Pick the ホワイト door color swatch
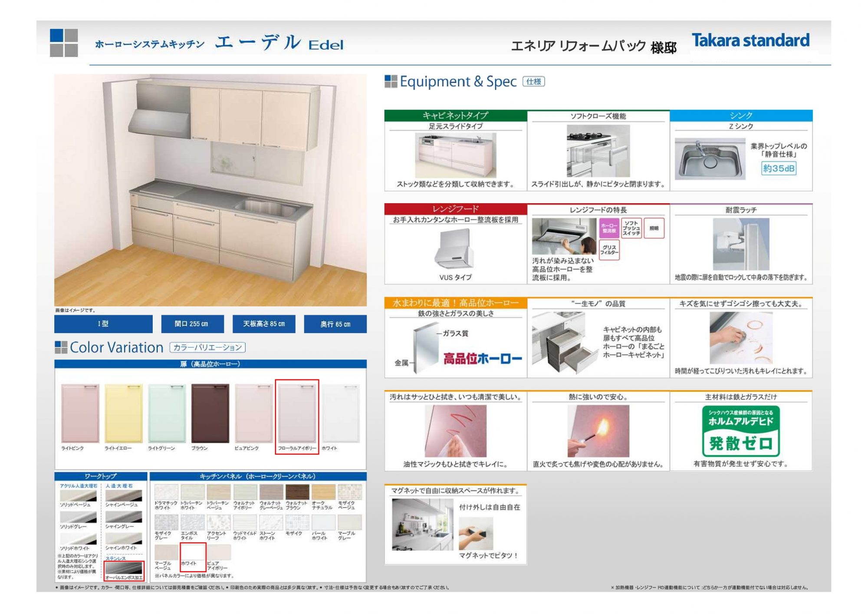The image size is (868, 614). [341, 413]
